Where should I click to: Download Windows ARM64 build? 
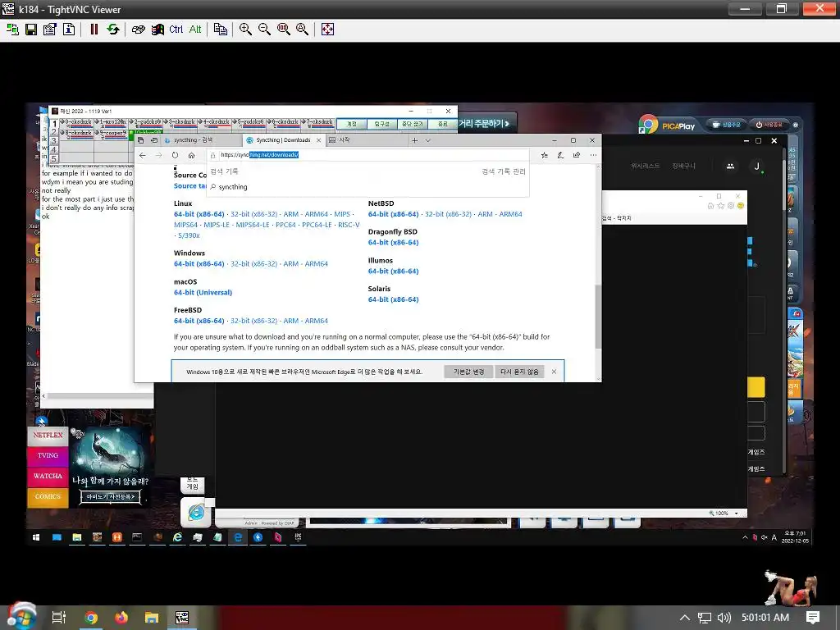click(316, 264)
